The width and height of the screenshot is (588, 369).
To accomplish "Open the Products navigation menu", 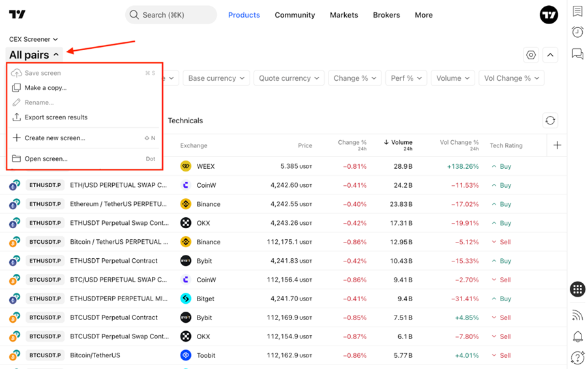I will coord(244,15).
